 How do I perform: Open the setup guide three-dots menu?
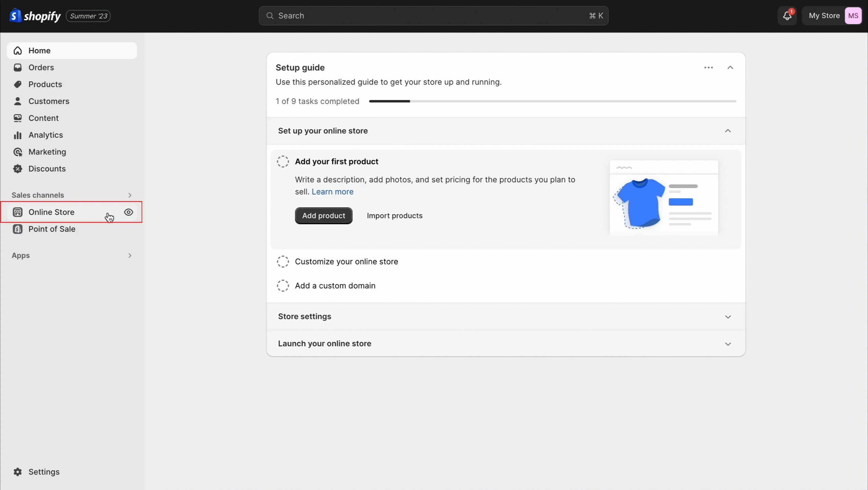click(x=708, y=67)
